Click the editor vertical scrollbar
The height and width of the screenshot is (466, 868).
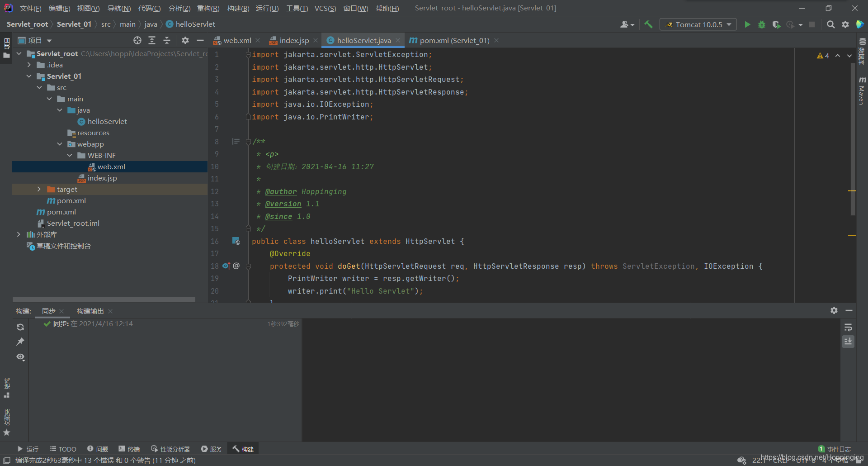[x=853, y=138]
